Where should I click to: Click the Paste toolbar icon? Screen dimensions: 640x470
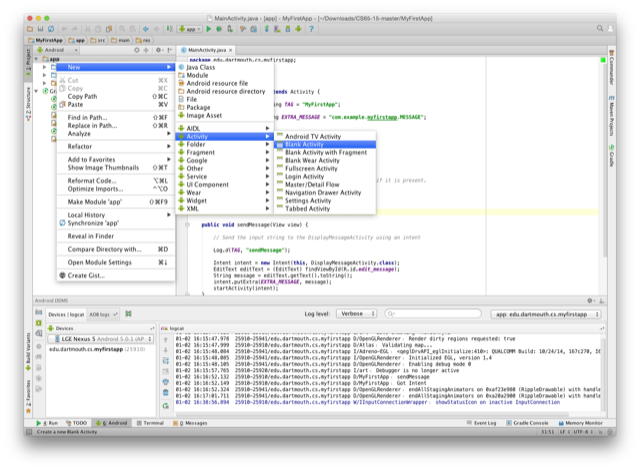pos(109,29)
